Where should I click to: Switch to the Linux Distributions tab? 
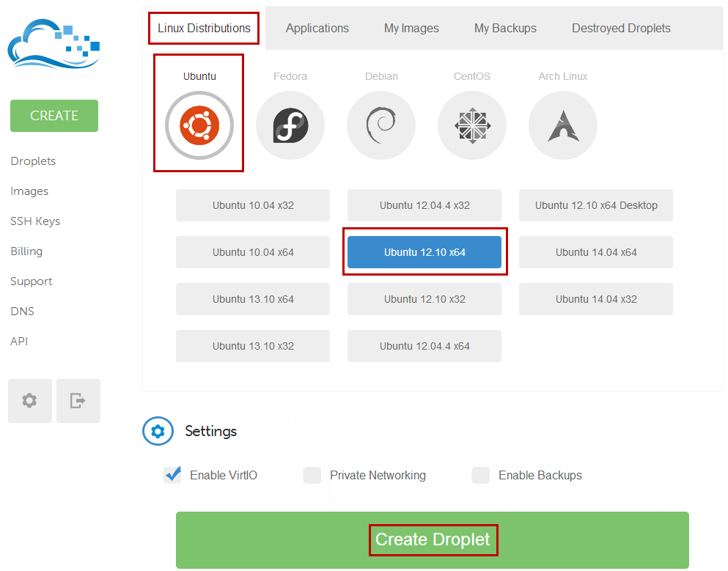[x=204, y=29]
